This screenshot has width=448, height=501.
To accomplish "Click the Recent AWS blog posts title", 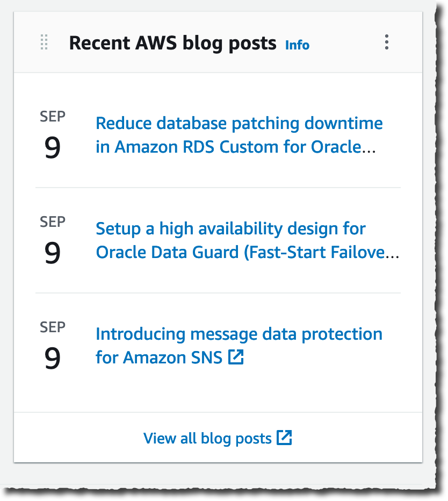I will coord(172,43).
